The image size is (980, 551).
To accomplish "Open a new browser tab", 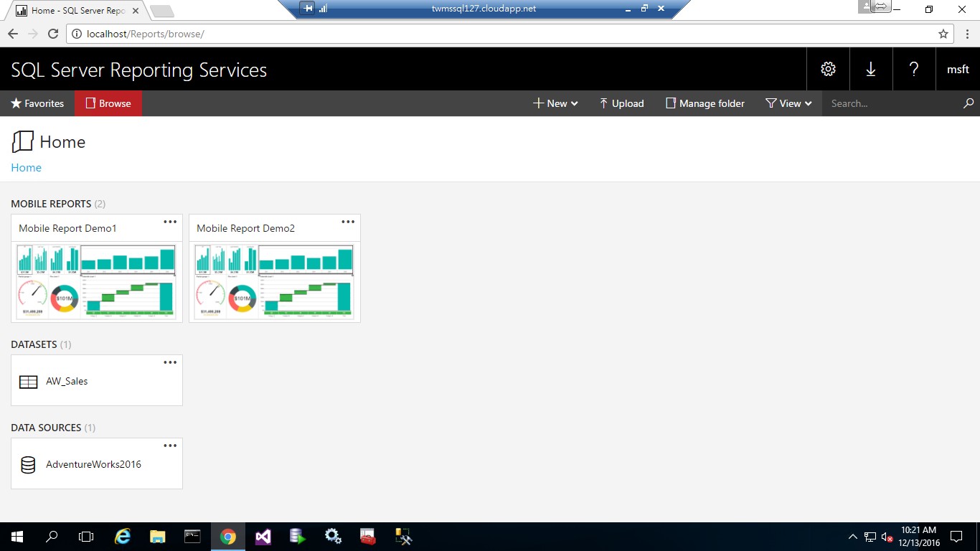I will tap(162, 11).
